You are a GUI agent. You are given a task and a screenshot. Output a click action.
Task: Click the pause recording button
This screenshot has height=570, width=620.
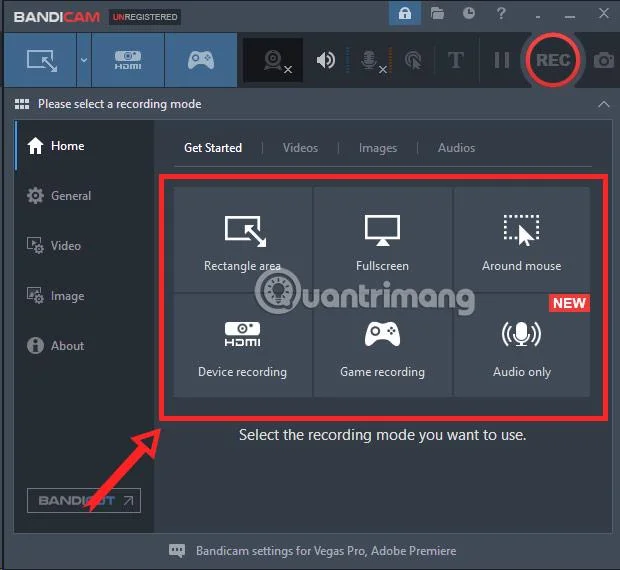click(x=501, y=60)
